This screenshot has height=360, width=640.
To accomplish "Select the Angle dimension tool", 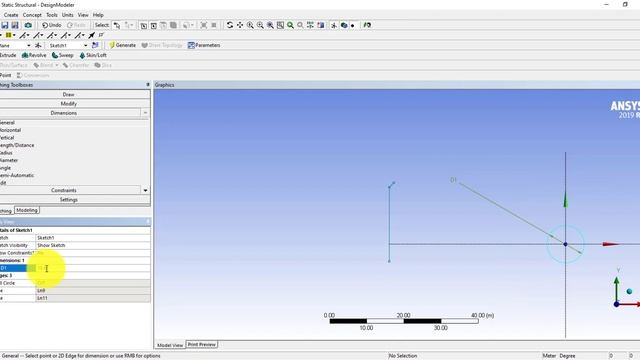I will [5, 168].
